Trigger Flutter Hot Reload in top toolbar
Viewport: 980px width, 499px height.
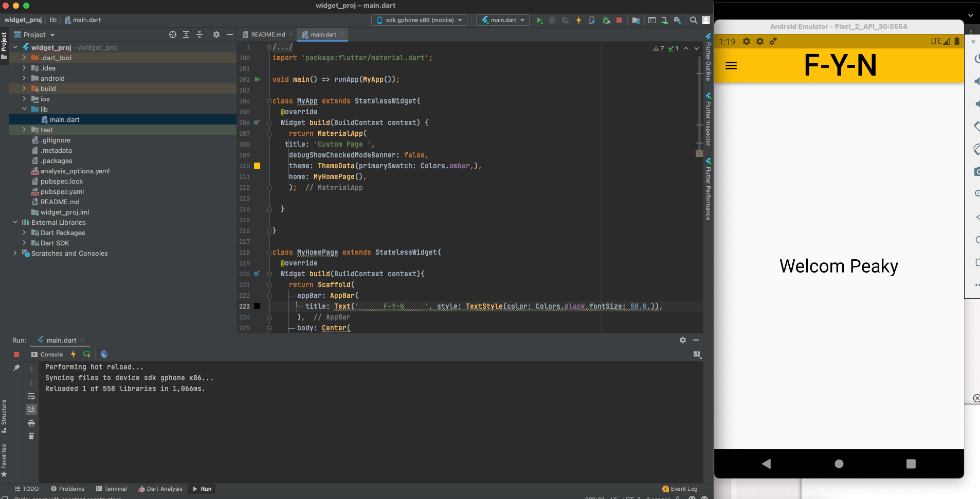(578, 20)
